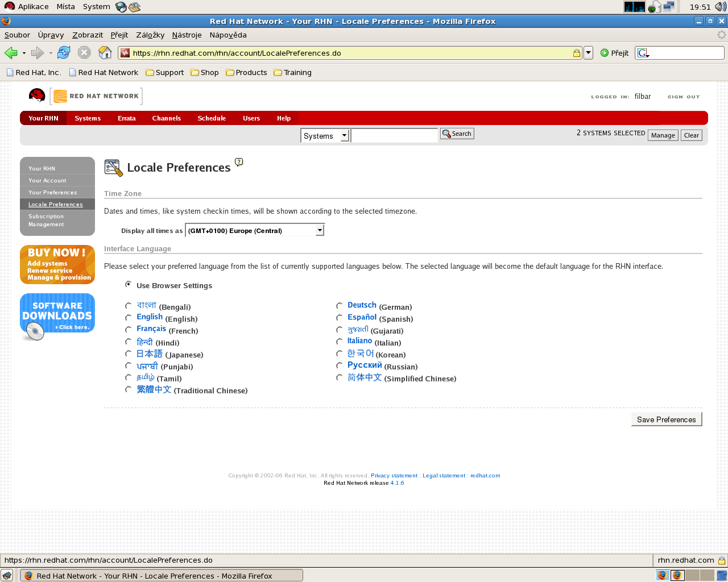Click the Locale Preferences help question icon

point(239,162)
